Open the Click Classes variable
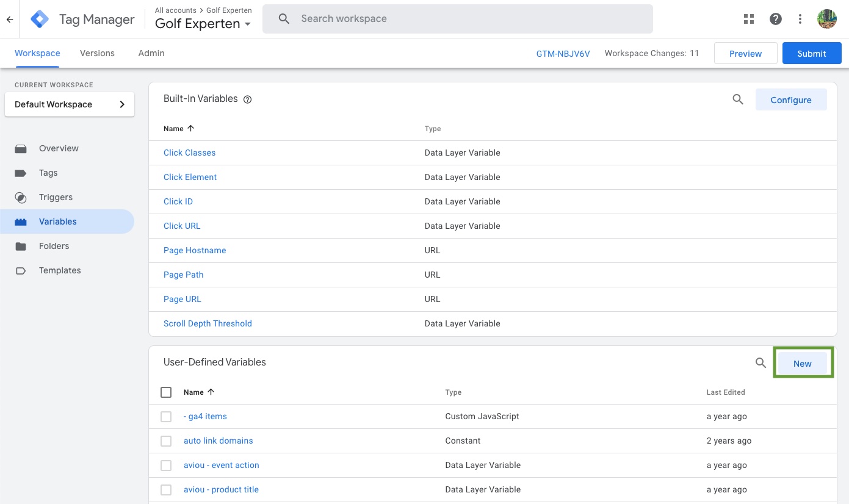The width and height of the screenshot is (849, 504). [x=189, y=153]
